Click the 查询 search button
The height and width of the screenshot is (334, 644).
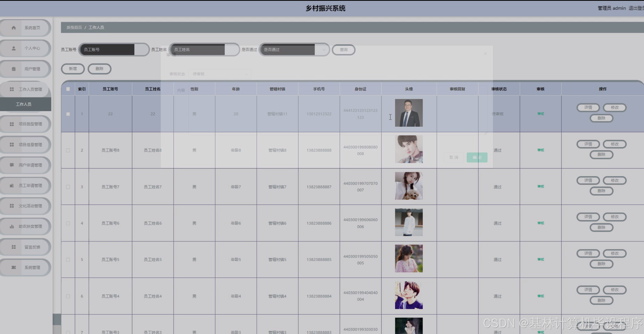(x=343, y=50)
